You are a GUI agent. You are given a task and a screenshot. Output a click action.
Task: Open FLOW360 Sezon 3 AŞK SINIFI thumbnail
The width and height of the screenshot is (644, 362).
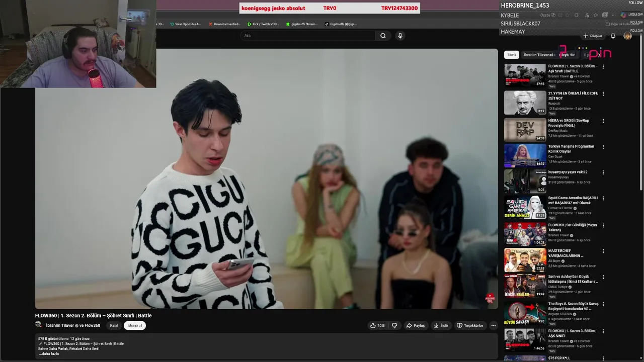[525, 340]
